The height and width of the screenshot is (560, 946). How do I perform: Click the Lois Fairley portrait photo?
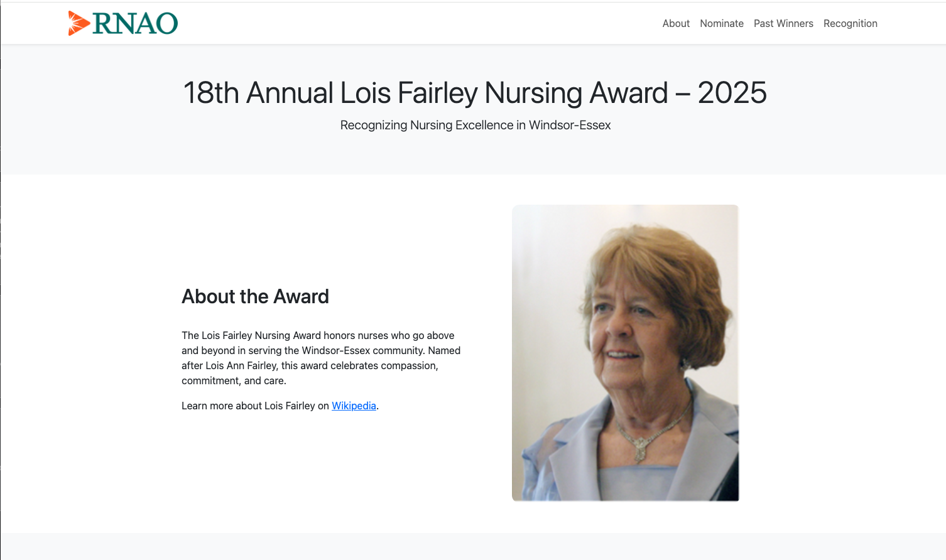[625, 352]
